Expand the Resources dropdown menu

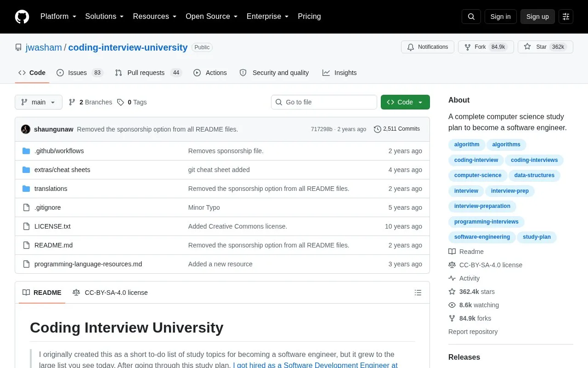pyautogui.click(x=155, y=17)
